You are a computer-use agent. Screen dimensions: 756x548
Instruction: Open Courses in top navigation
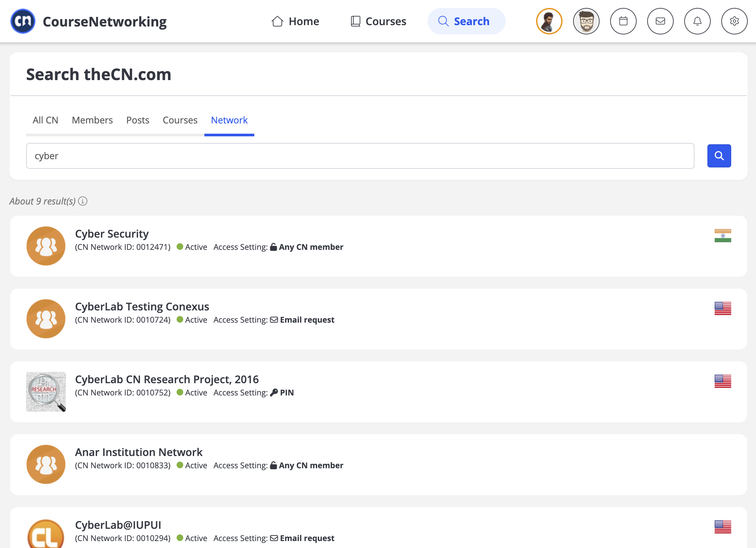point(378,22)
